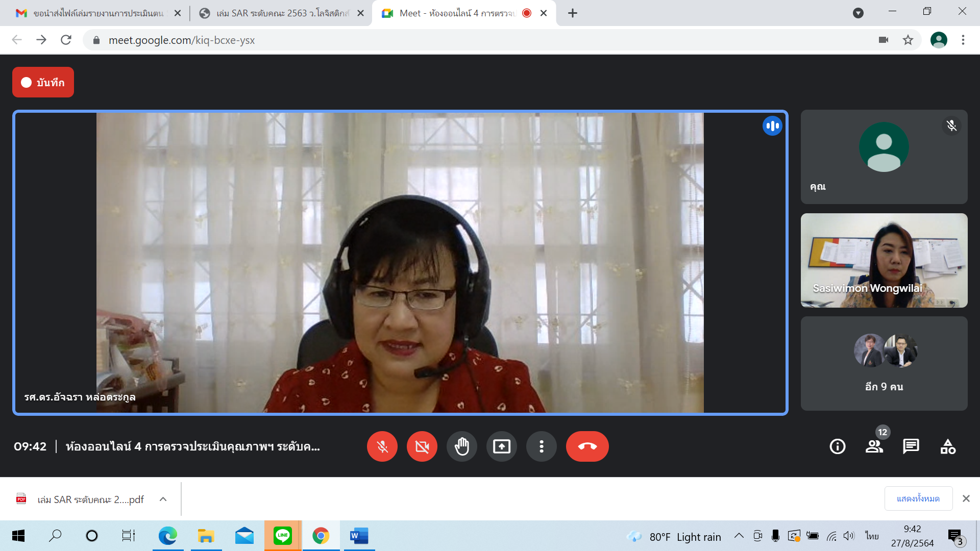Open the Activities shapes icon

(948, 446)
